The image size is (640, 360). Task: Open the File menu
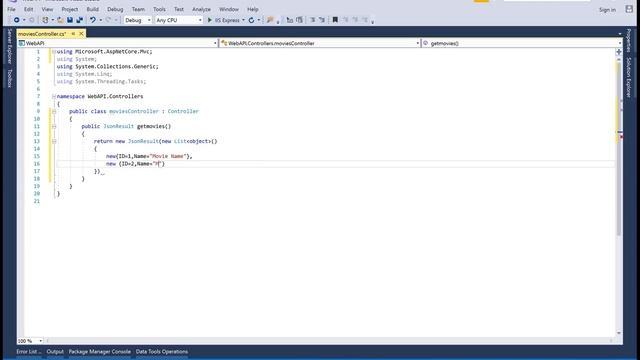click(11, 9)
